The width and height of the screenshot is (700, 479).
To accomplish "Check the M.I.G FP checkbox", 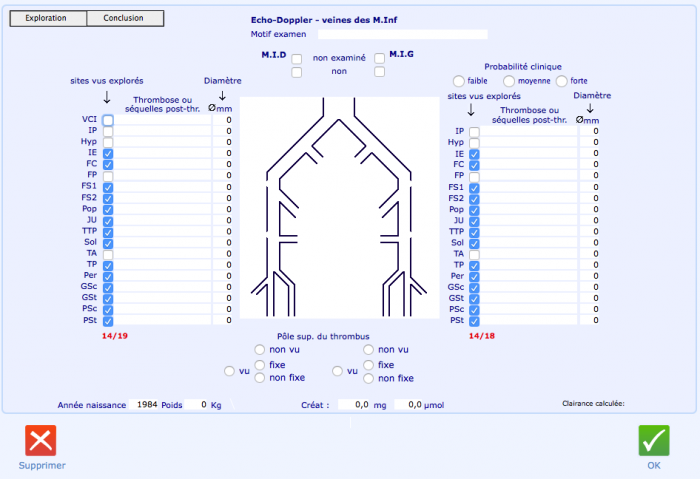I will point(474,176).
